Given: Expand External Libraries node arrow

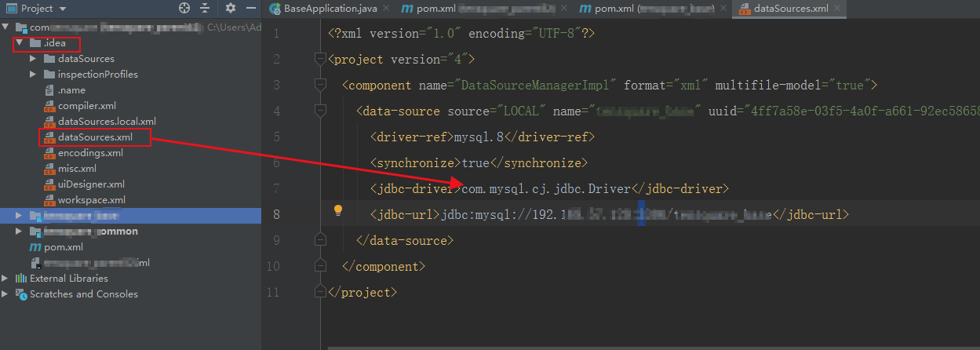Looking at the screenshot, I should click(6, 279).
